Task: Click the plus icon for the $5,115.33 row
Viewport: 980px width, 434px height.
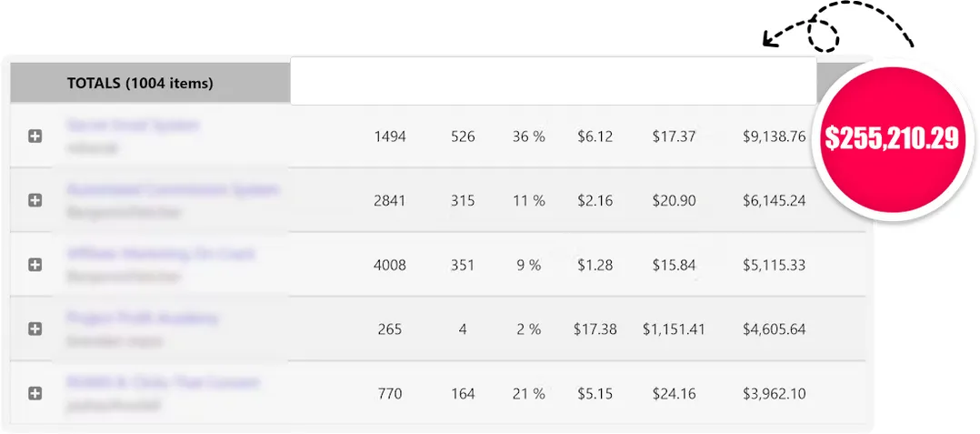Action: tap(35, 265)
